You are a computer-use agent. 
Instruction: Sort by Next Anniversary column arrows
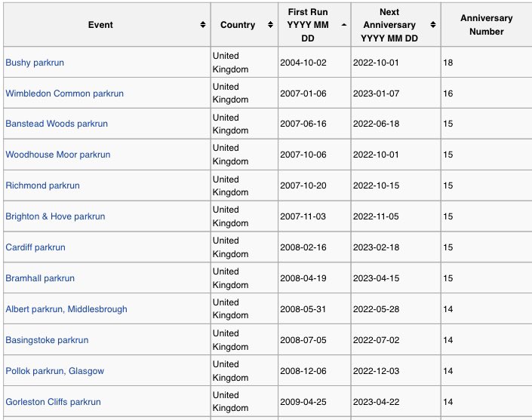point(433,25)
